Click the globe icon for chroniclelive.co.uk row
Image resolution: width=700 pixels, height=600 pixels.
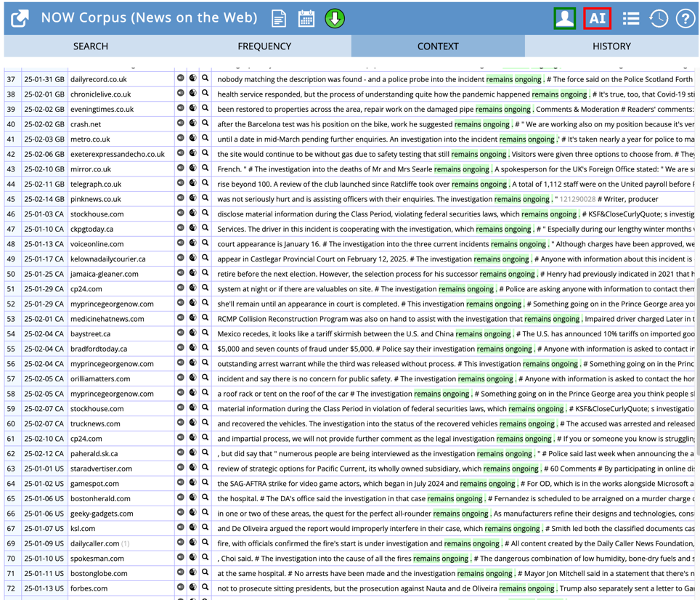[x=193, y=93]
